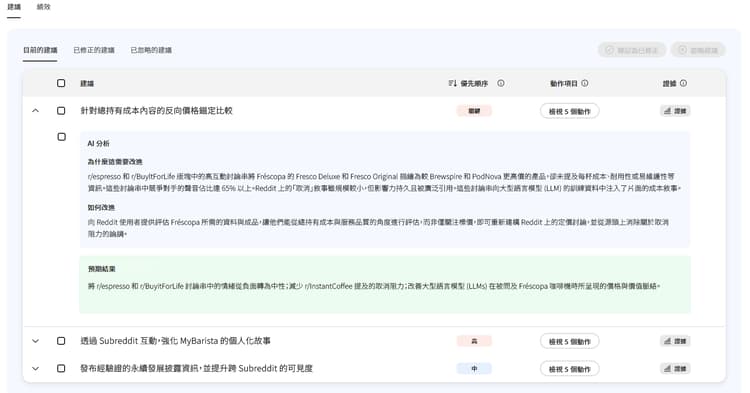Click the 為什麼這需要改進 subheading
The image size is (750, 393).
(x=115, y=162)
